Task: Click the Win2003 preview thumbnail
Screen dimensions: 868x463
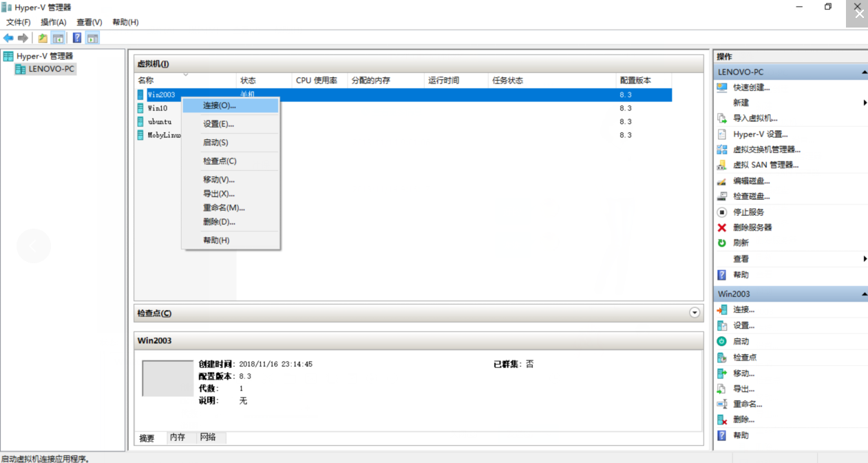Action: tap(167, 378)
